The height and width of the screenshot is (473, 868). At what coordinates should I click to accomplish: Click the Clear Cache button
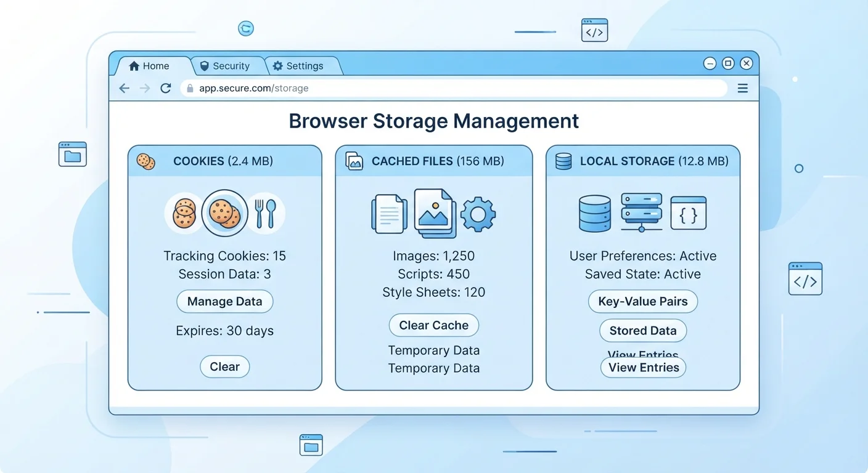[x=434, y=326]
